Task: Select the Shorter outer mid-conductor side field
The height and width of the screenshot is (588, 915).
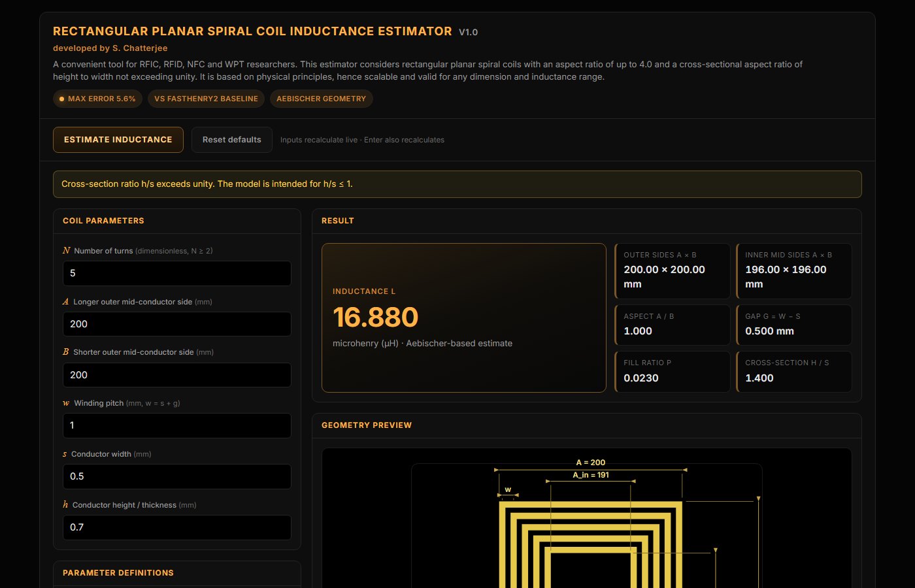Action: click(177, 375)
